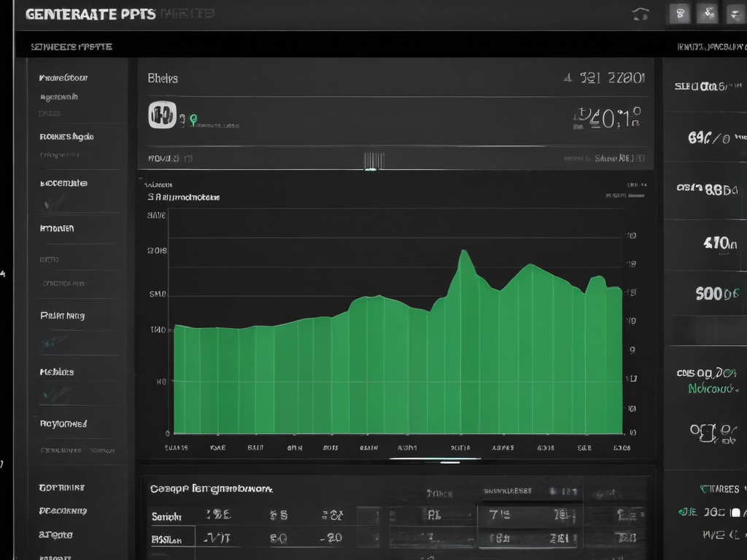Select the Meblars sidebar item
The height and width of the screenshot is (560, 747).
(x=57, y=372)
